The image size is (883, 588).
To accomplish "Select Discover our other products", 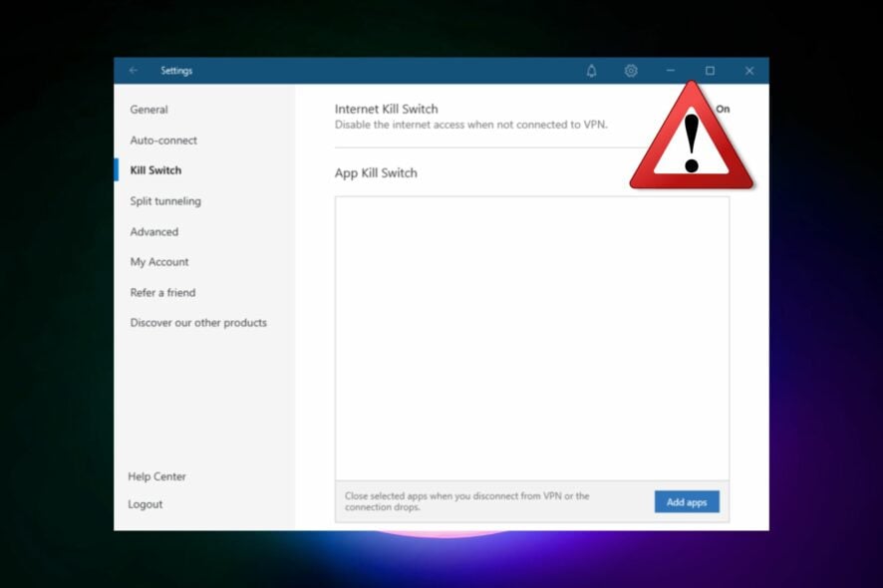I will (x=198, y=323).
